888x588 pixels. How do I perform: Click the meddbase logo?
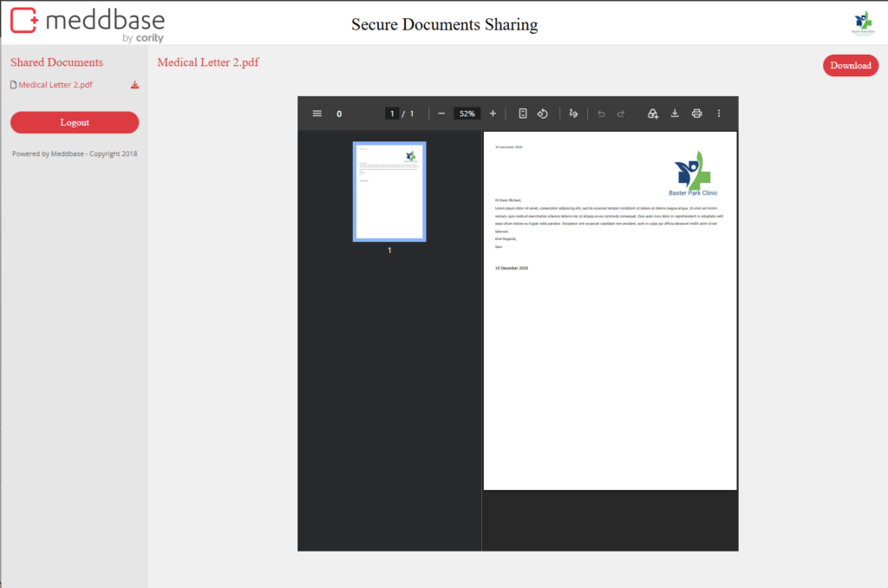tap(88, 24)
